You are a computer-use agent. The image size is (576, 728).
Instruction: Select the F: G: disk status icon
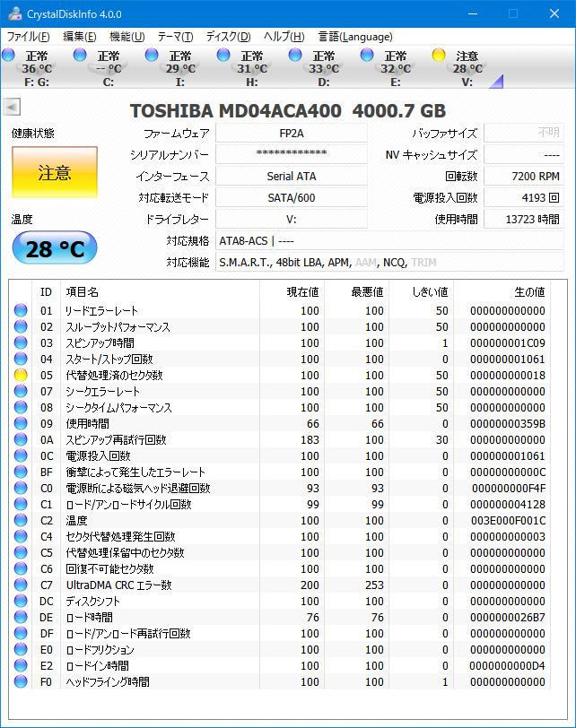point(8,55)
